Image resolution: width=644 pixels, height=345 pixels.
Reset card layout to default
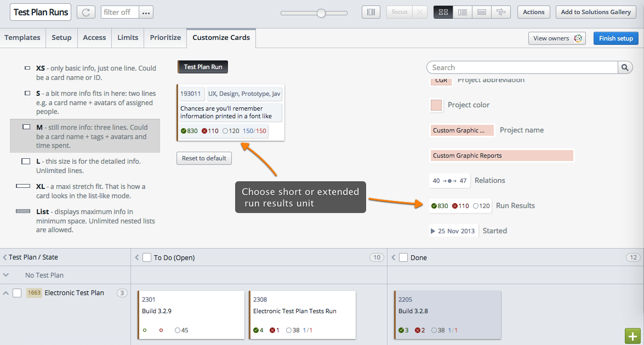pyautogui.click(x=204, y=158)
